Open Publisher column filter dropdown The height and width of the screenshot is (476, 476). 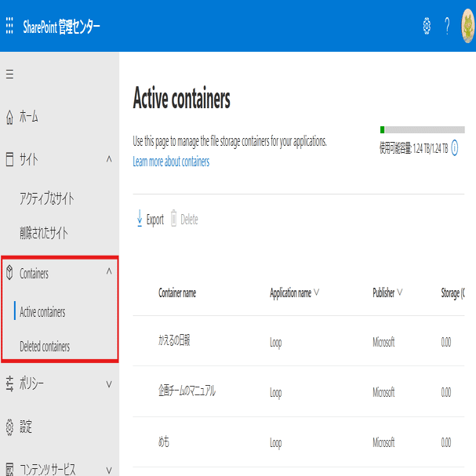click(400, 293)
